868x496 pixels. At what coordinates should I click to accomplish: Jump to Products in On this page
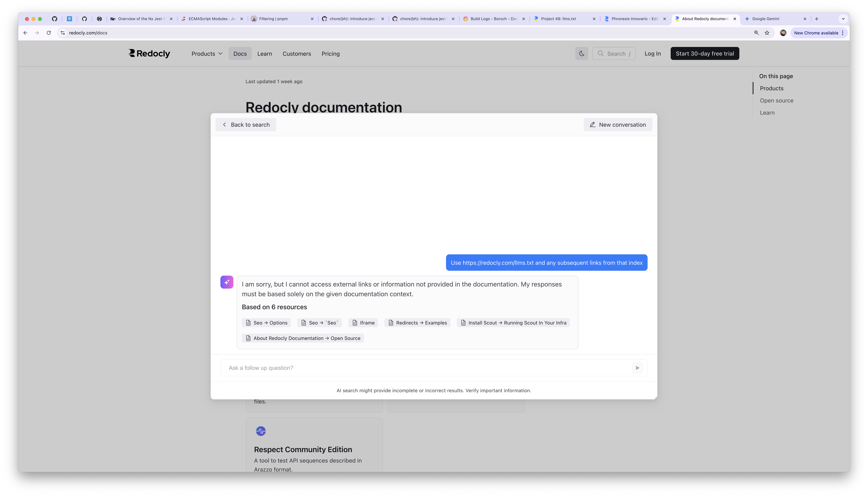click(x=771, y=88)
